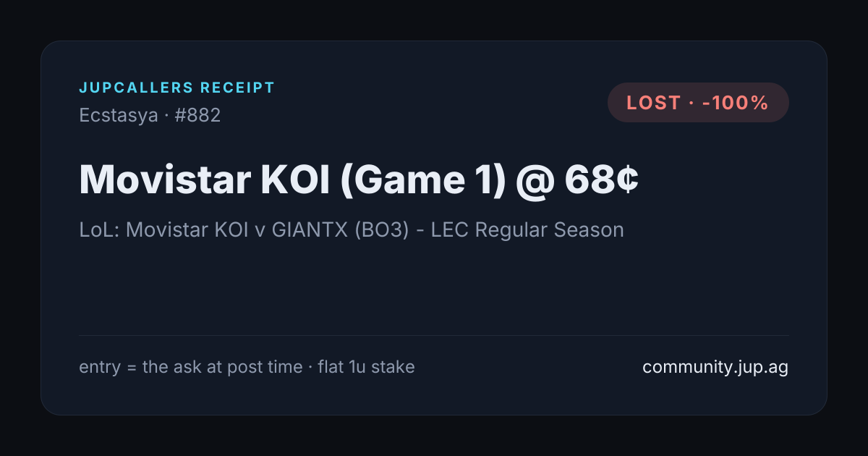This screenshot has height=456, width=868.
Task: Click the word LOST in badge
Action: (653, 103)
